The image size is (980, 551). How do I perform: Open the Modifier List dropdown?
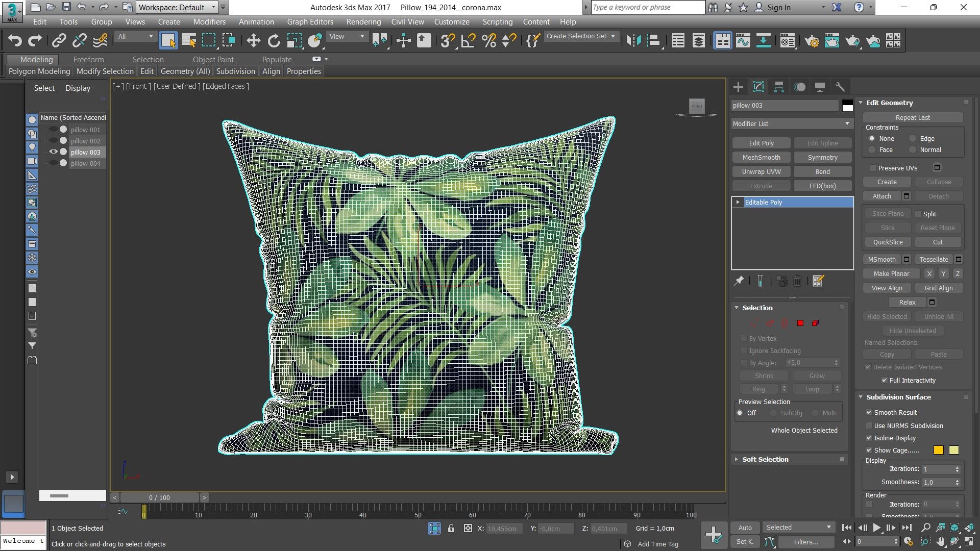[792, 123]
